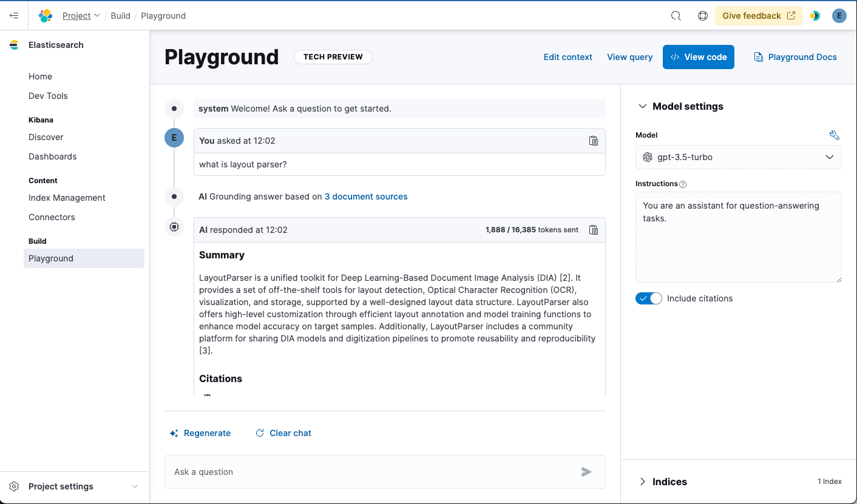This screenshot has height=504, width=857.
Task: Click the Instructions help info icon
Action: click(683, 184)
